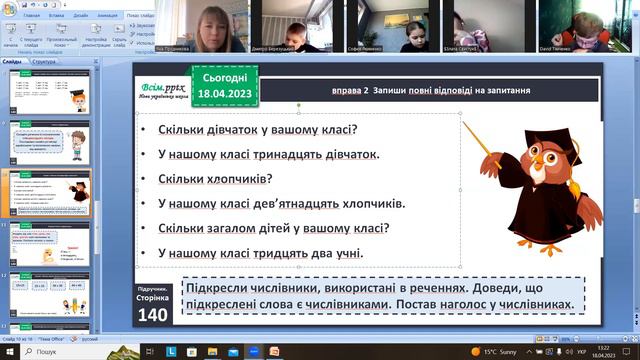Open the Zoom app on taskbar

pos(254,351)
